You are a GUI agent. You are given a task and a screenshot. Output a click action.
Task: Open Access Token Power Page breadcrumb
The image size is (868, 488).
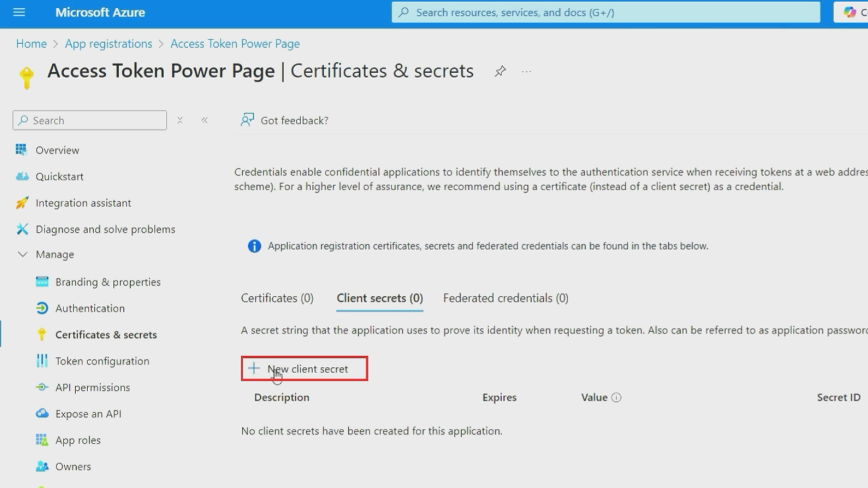pos(235,44)
